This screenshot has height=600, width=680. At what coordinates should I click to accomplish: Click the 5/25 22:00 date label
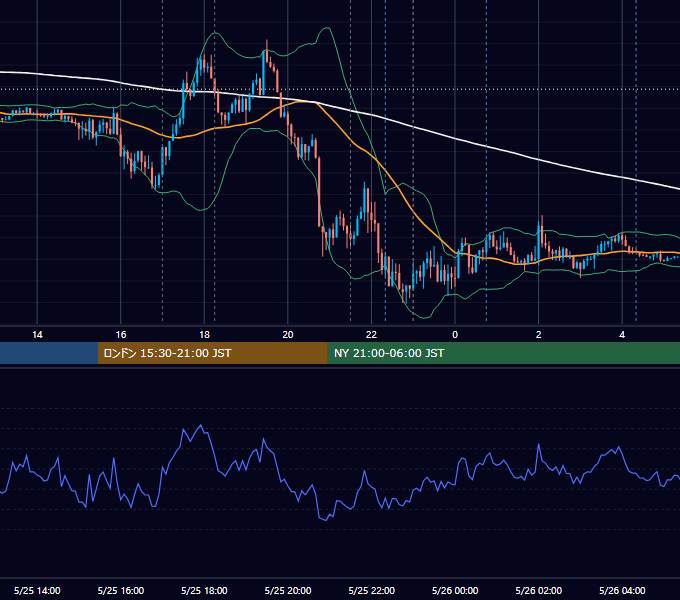pos(372,590)
